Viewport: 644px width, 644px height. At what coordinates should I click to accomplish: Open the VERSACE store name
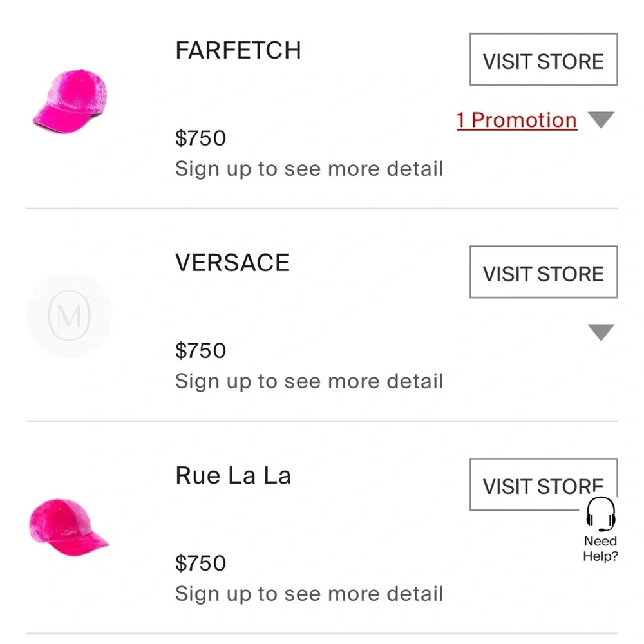[x=232, y=263]
